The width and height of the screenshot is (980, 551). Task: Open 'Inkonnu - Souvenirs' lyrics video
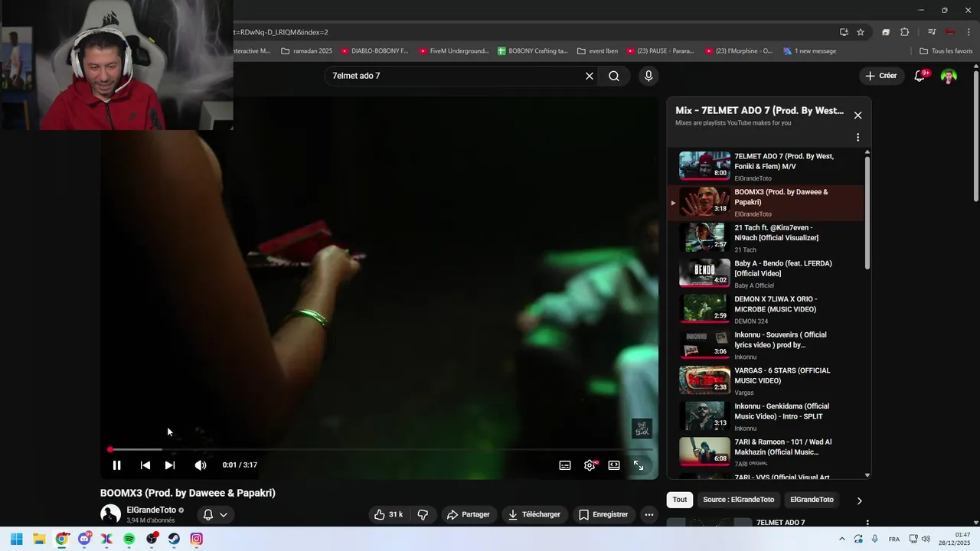(766, 345)
